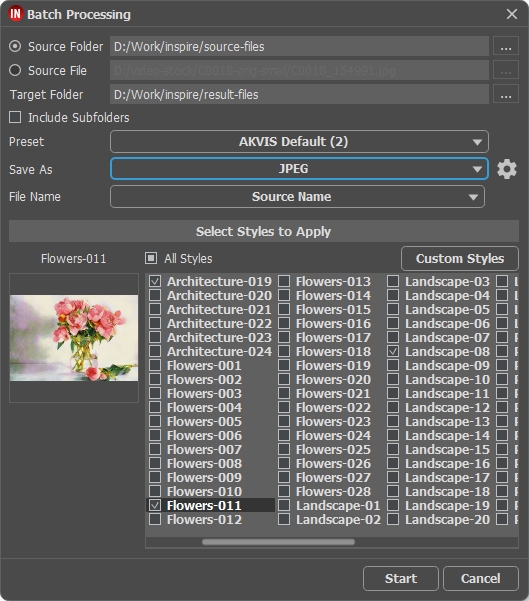Cancel the batch processing dialog
The height and width of the screenshot is (601, 529).
[x=481, y=578]
